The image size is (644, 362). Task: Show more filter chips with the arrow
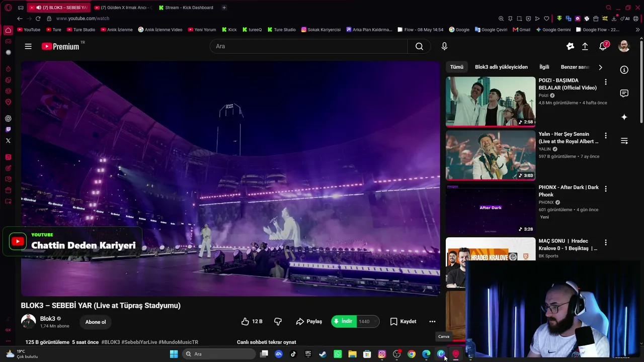(600, 67)
